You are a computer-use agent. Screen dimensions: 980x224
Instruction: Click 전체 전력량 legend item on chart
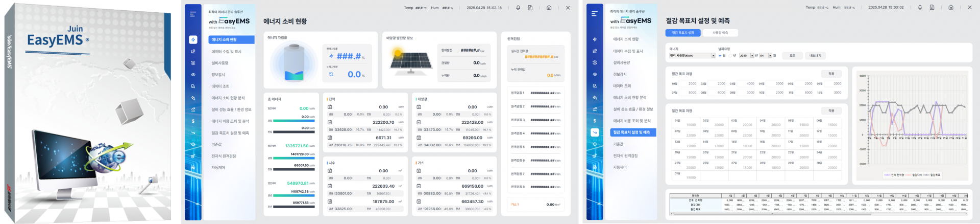(x=893, y=175)
